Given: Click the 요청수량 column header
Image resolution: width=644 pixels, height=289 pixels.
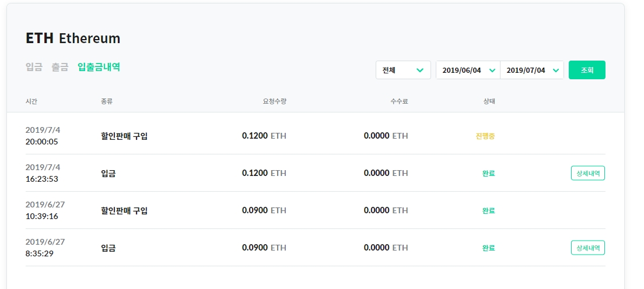Looking at the screenshot, I should point(274,101).
